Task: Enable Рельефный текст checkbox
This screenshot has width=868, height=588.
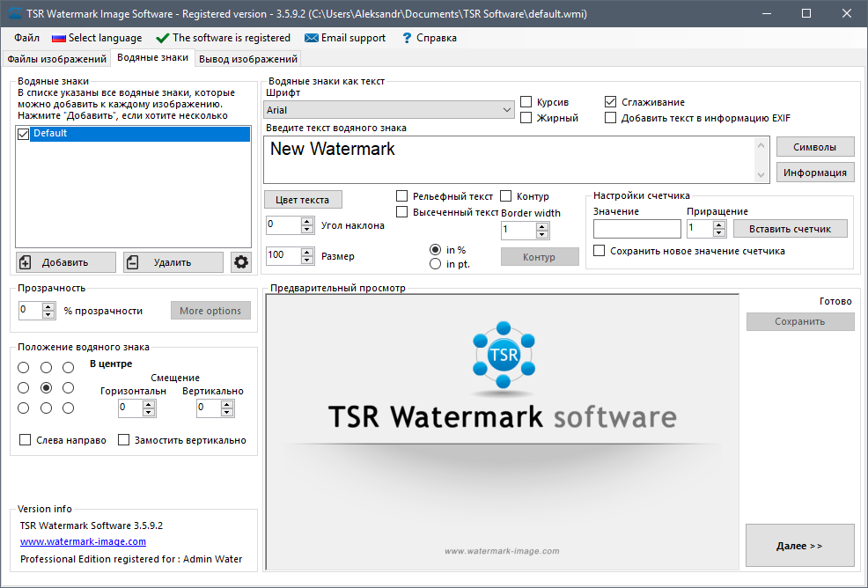Action: [402, 196]
